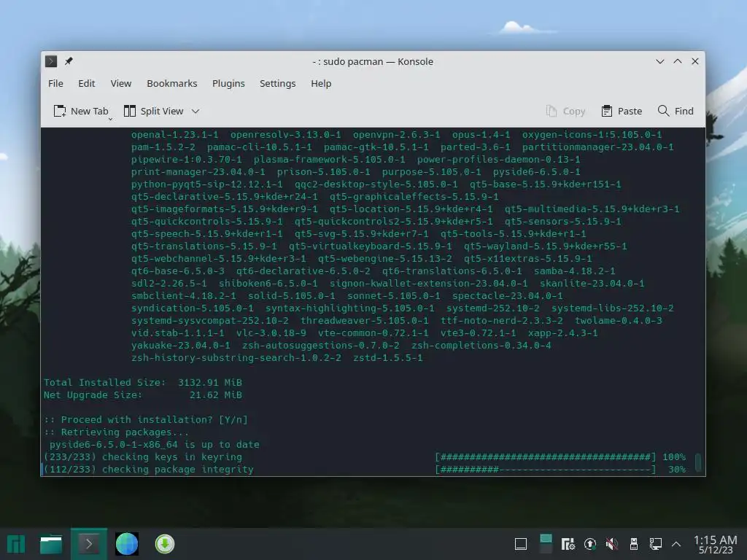Launch the web browser globe icon
This screenshot has width=747, height=560.
pyautogui.click(x=127, y=544)
